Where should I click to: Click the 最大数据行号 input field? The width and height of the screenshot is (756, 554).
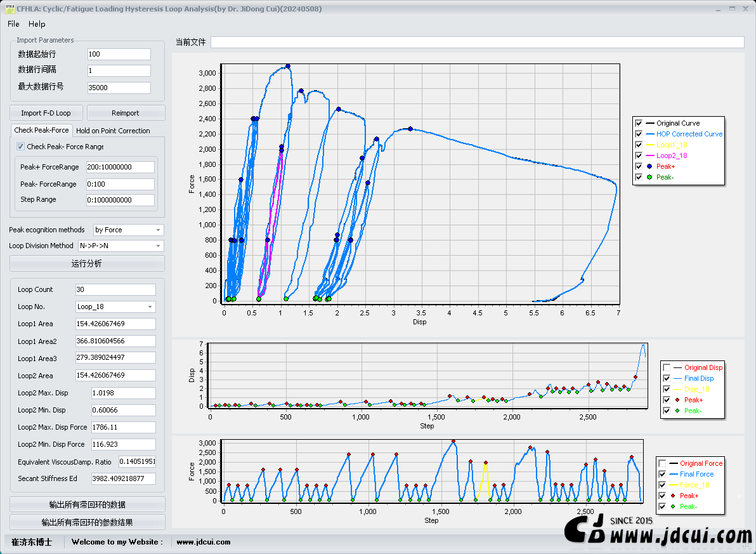coord(119,88)
